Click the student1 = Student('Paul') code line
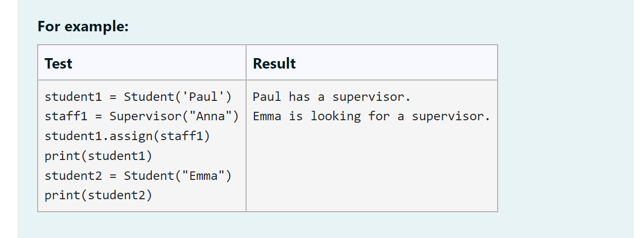Image resolution: width=644 pixels, height=238 pixels. point(138,97)
